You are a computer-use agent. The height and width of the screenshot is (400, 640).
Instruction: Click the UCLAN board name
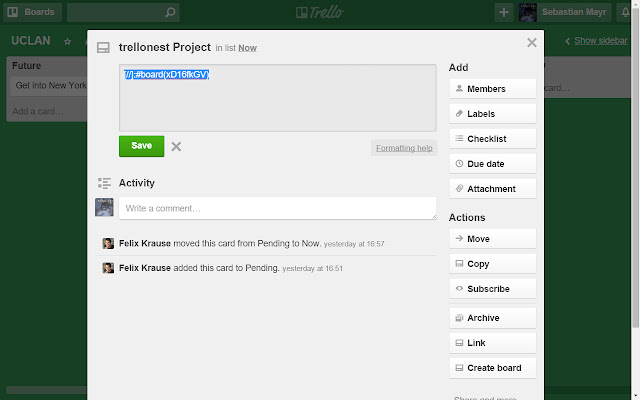pos(31,41)
